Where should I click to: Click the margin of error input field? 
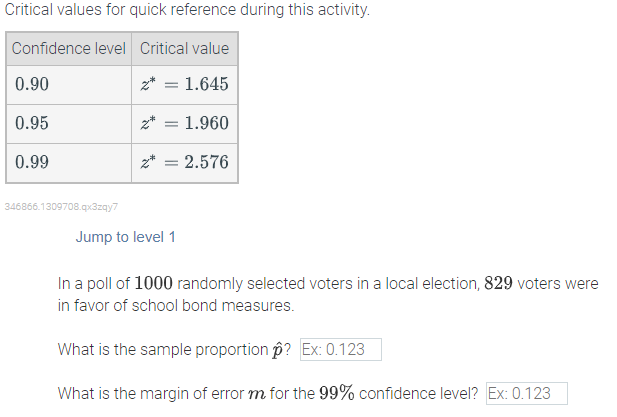pyautogui.click(x=527, y=393)
